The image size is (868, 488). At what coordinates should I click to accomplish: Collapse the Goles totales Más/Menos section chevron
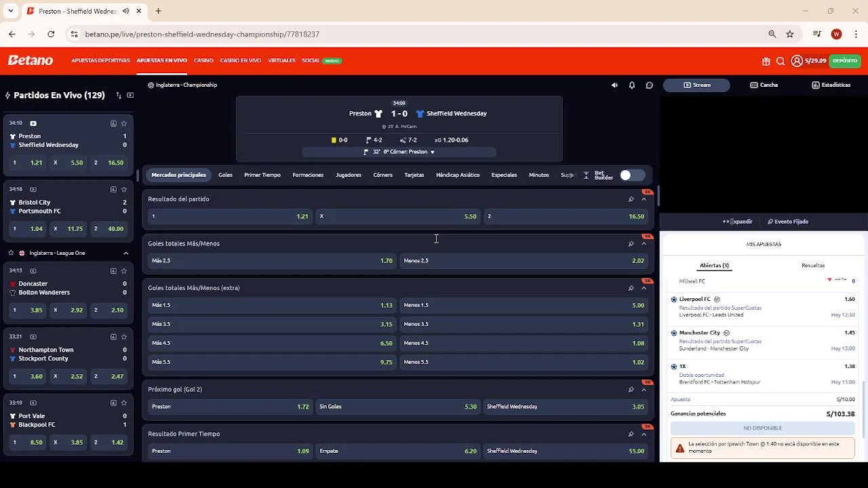click(644, 244)
